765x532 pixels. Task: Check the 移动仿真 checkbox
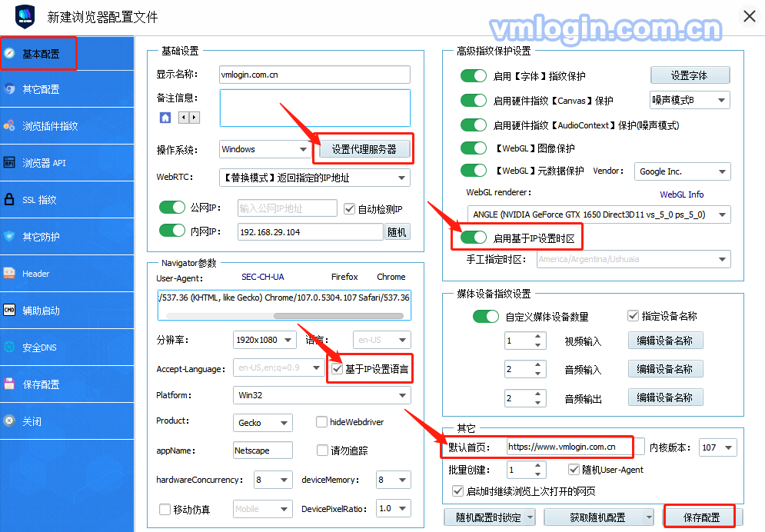(x=165, y=509)
